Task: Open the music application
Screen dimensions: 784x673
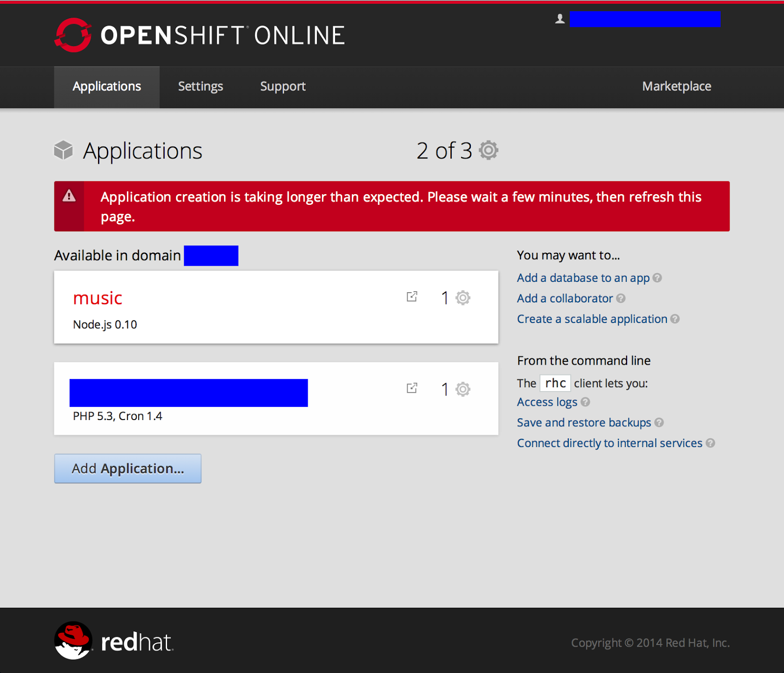Action: pyautogui.click(x=98, y=298)
